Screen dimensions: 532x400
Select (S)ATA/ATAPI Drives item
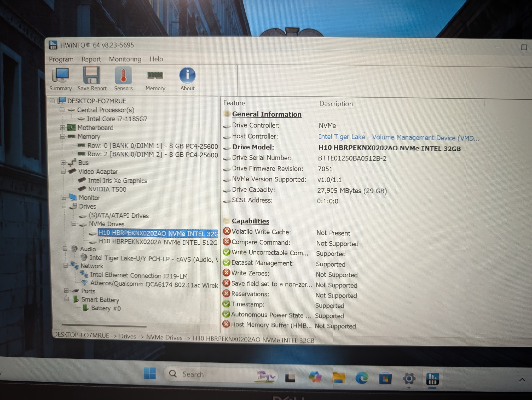[x=119, y=215]
